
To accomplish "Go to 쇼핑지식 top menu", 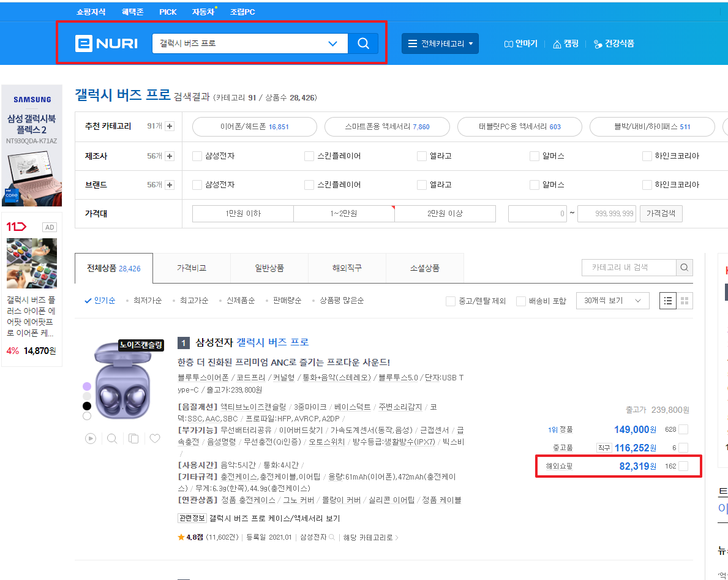I will pos(91,12).
